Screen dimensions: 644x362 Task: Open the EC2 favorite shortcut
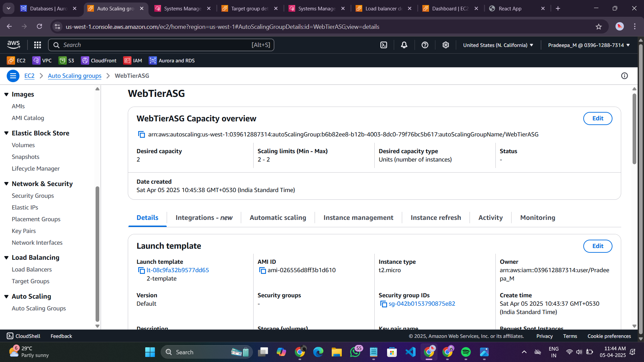click(16, 60)
